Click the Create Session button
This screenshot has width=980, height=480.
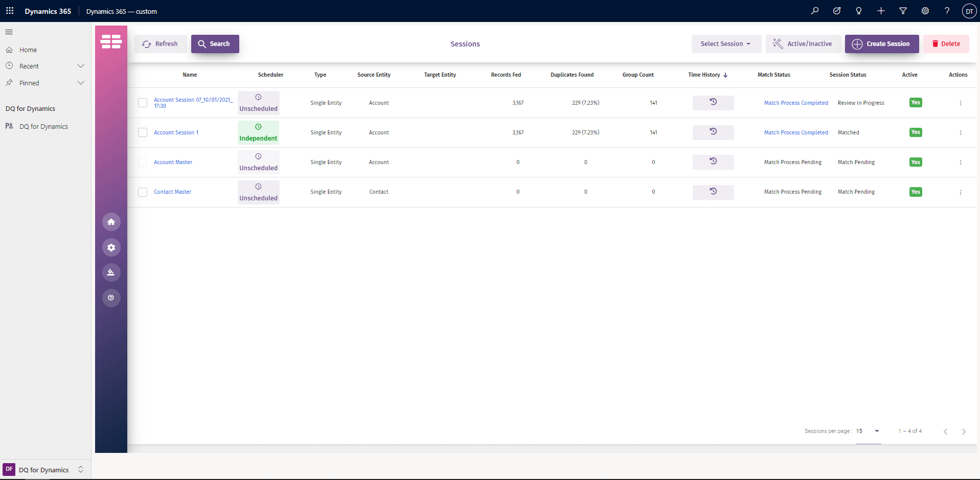(x=881, y=44)
